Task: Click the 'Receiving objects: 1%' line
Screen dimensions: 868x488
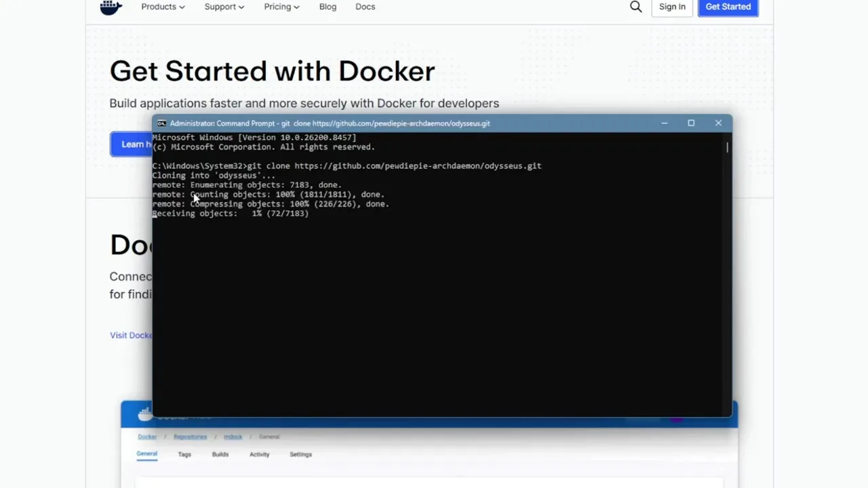Action: 231,213
